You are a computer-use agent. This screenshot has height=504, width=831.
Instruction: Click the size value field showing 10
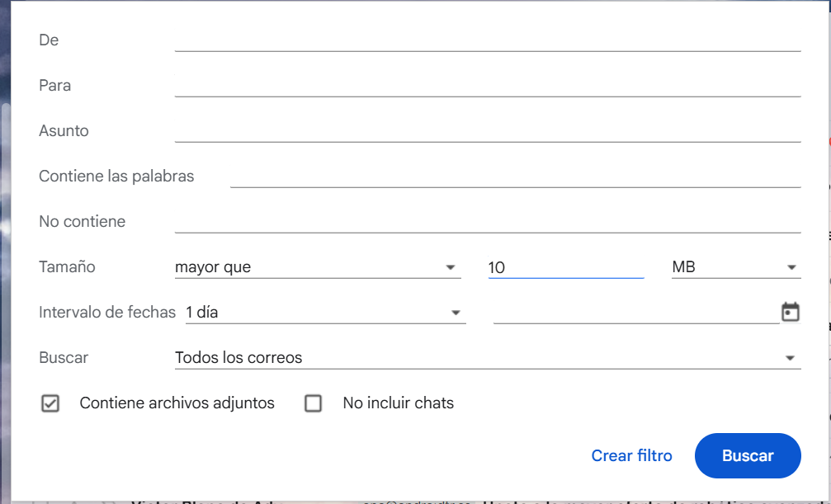(565, 267)
